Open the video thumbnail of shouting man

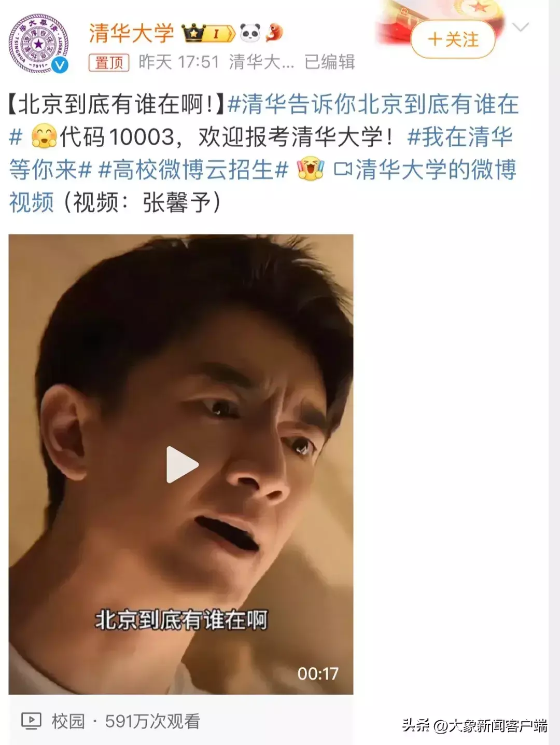181,464
